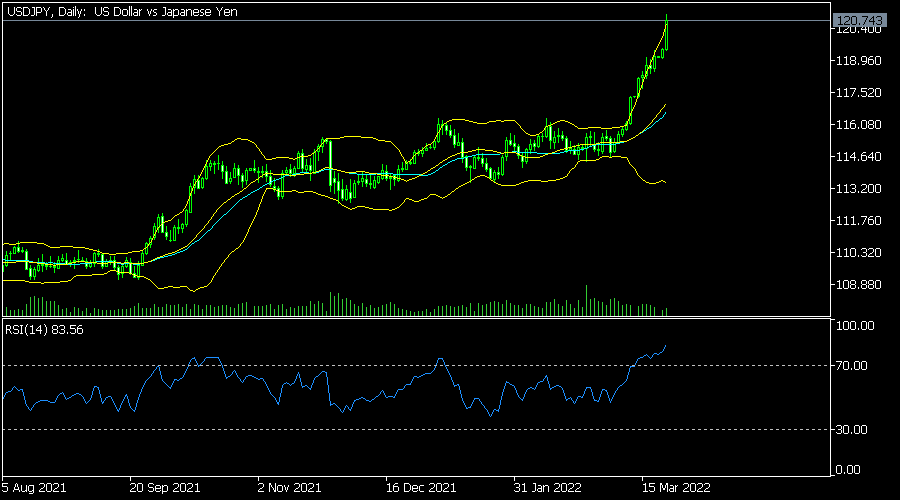Click the 108.880 price axis label
900x500 pixels.
(x=859, y=285)
